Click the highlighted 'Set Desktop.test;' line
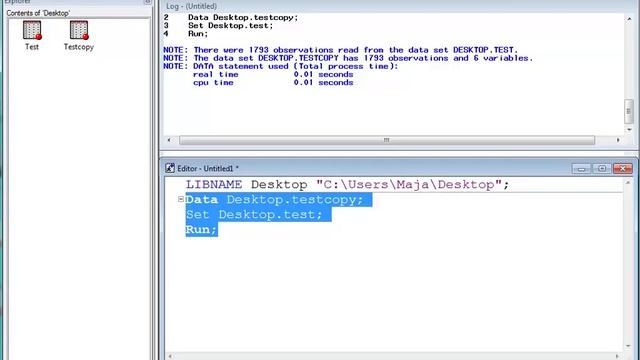 click(x=258, y=215)
